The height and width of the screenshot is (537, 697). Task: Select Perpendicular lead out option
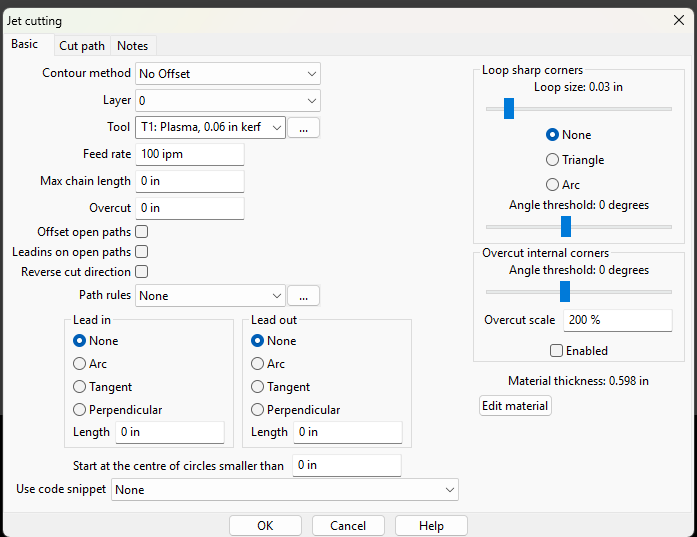coord(296,409)
